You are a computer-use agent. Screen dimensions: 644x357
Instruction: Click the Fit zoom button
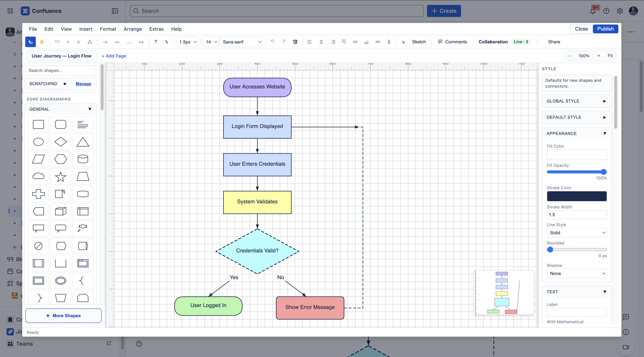click(610, 56)
